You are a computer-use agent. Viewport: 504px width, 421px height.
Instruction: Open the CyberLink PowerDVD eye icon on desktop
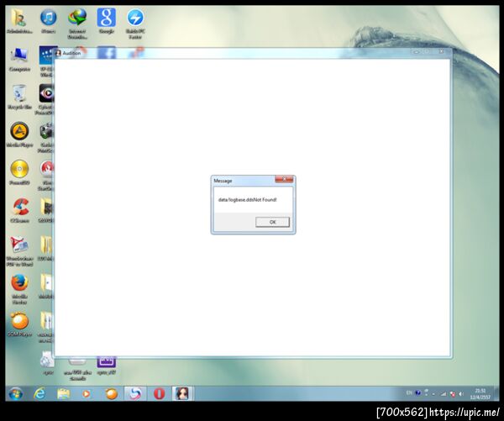point(46,99)
